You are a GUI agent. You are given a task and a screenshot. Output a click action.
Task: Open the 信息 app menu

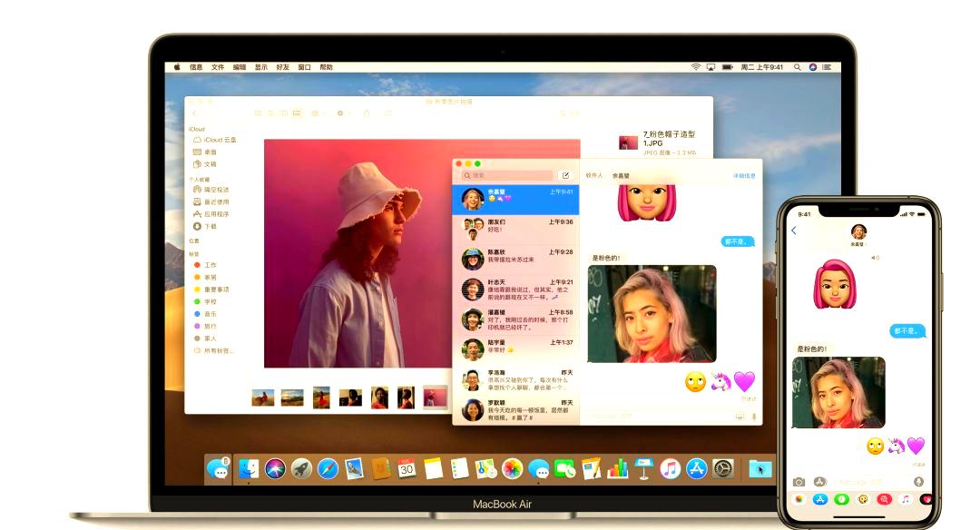(x=196, y=67)
